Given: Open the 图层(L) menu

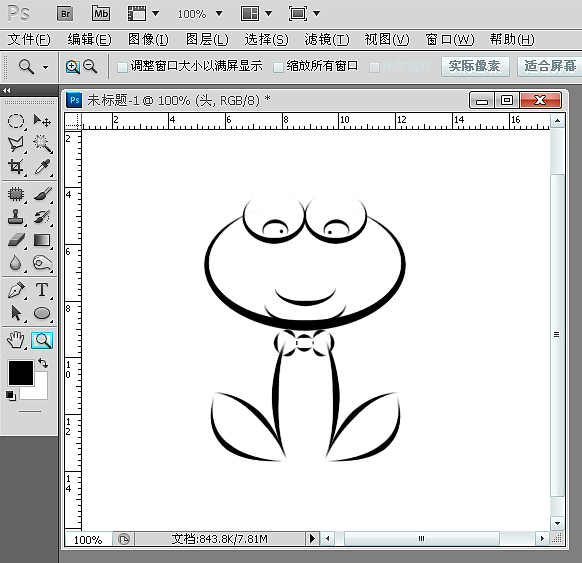Looking at the screenshot, I should pyautogui.click(x=207, y=39).
